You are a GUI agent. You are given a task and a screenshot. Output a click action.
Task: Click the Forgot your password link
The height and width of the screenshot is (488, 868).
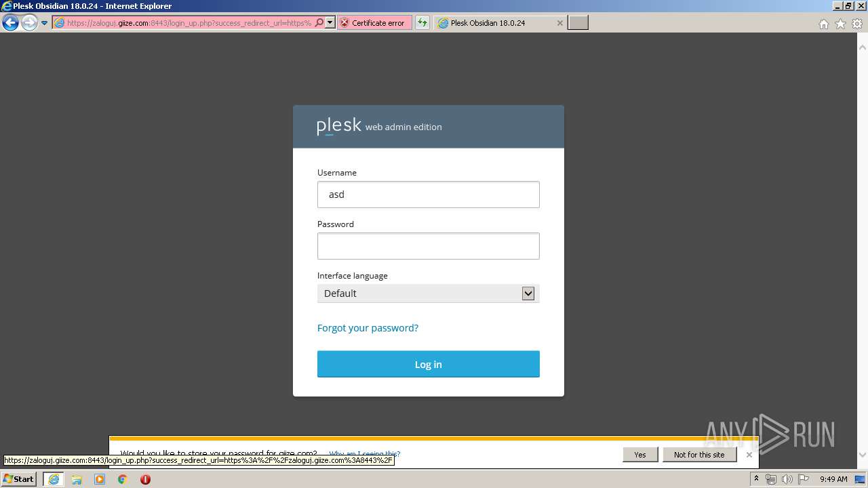point(368,328)
